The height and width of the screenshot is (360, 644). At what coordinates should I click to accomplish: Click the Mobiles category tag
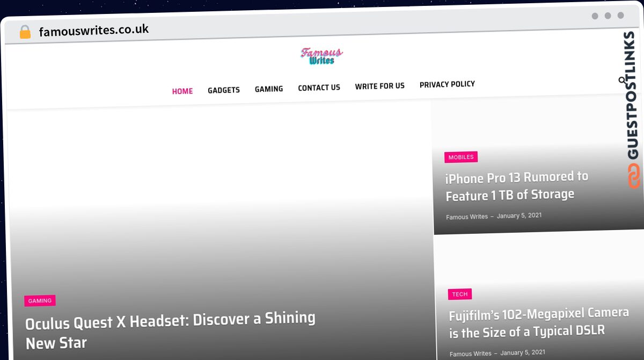tap(461, 157)
